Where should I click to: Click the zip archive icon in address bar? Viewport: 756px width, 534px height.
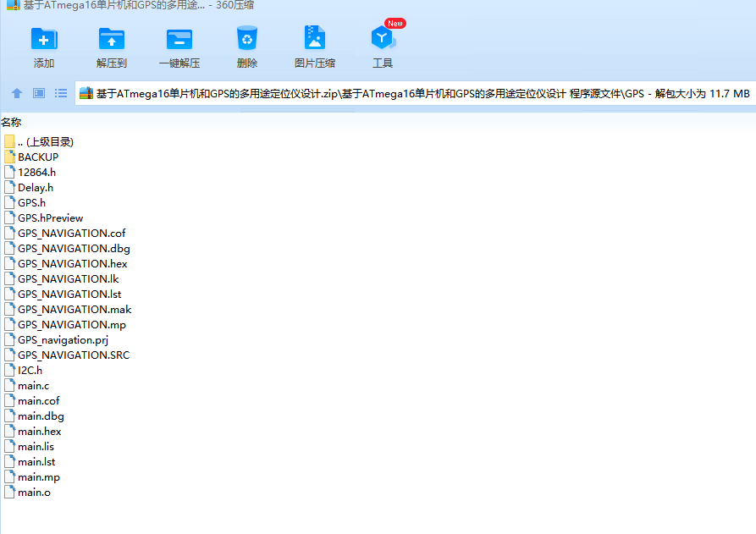click(86, 93)
